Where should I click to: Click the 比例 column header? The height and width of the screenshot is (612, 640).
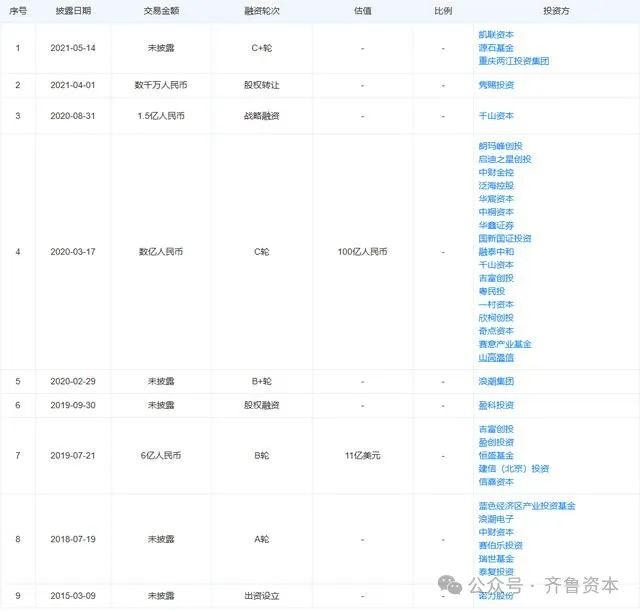click(x=443, y=11)
